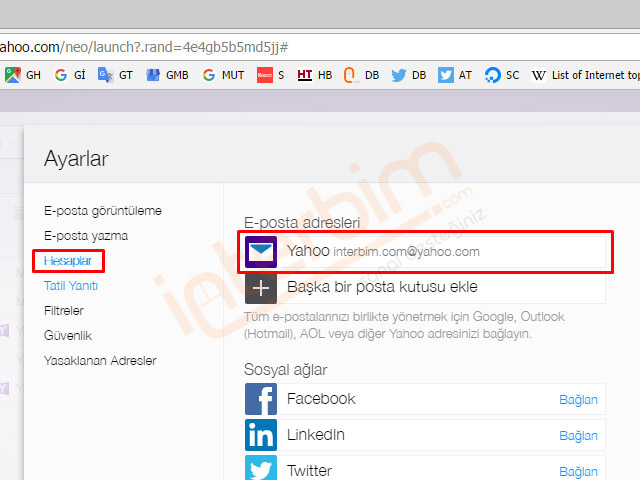Click the Twitter row label
640x480 pixels.
click(309, 471)
